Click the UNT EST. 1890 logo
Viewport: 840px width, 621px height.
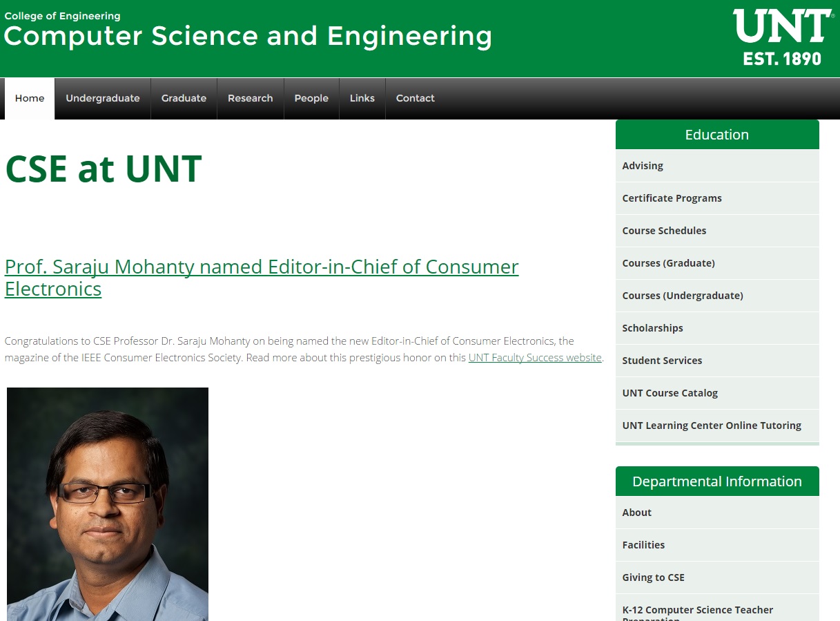coord(783,37)
